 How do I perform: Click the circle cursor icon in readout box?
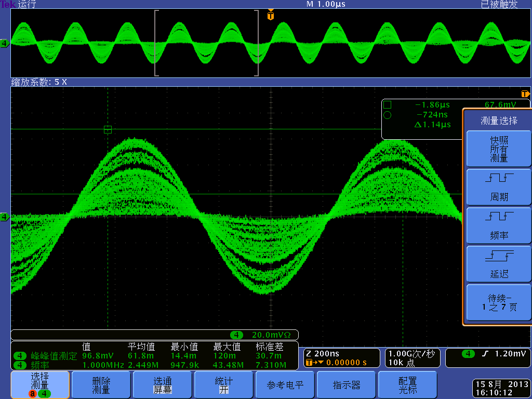tap(387, 115)
